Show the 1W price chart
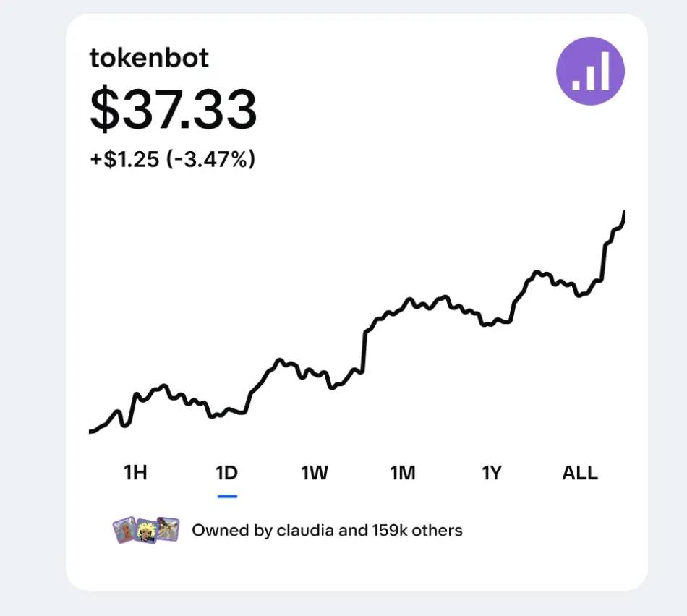 [315, 474]
